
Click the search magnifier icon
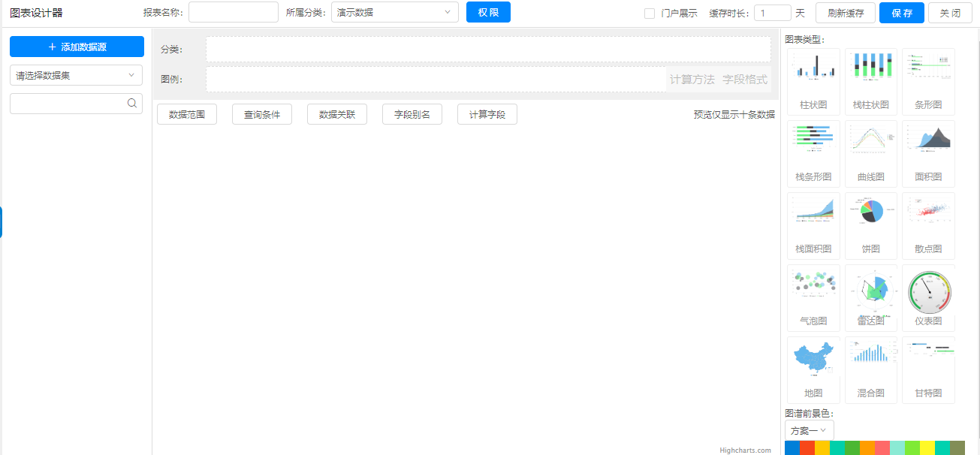(x=132, y=104)
